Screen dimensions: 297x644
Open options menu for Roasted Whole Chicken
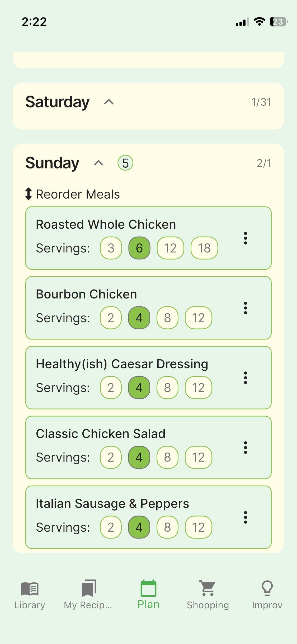point(245,238)
